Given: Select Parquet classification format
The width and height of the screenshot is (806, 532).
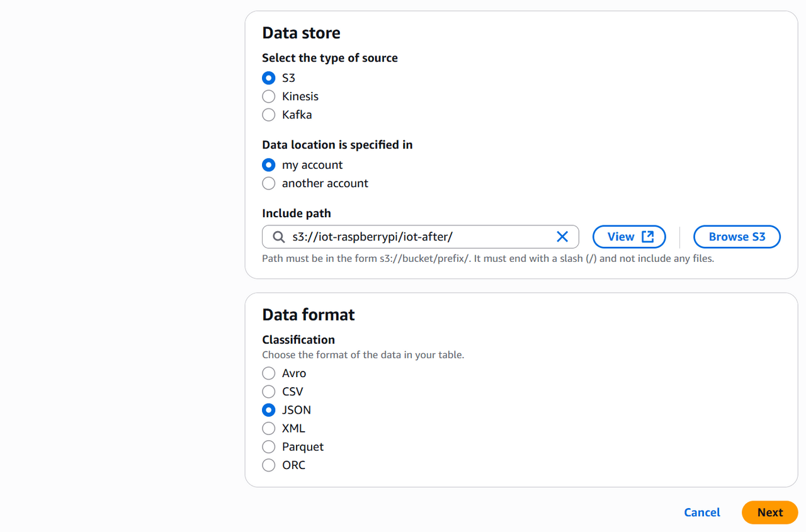Looking at the screenshot, I should tap(269, 447).
